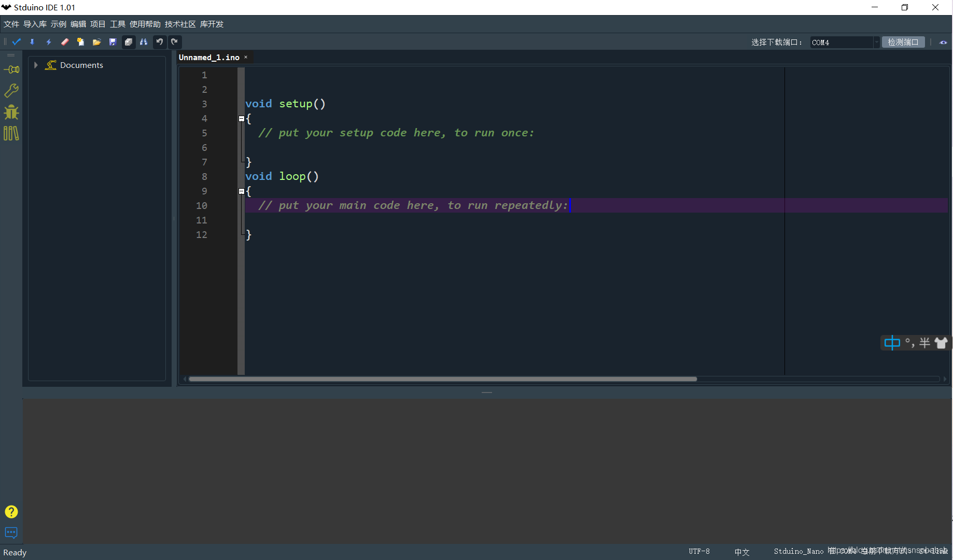Click the save all stacked disks icon
Viewport: 953px width, 560px height.
[x=129, y=42]
